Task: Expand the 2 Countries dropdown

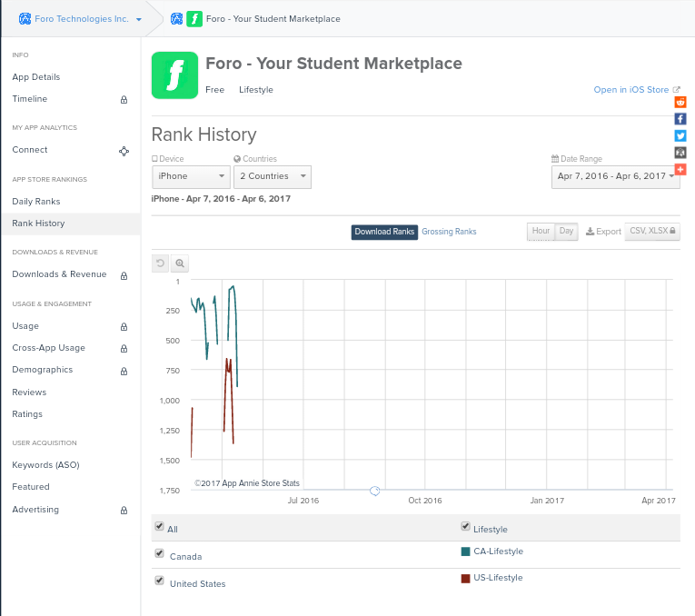Action: pyautogui.click(x=273, y=176)
